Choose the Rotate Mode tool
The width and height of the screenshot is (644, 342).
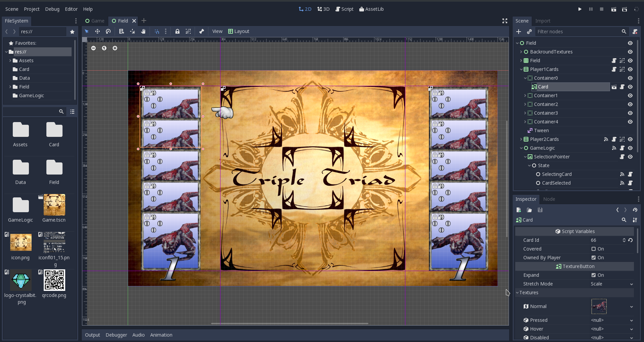108,31
